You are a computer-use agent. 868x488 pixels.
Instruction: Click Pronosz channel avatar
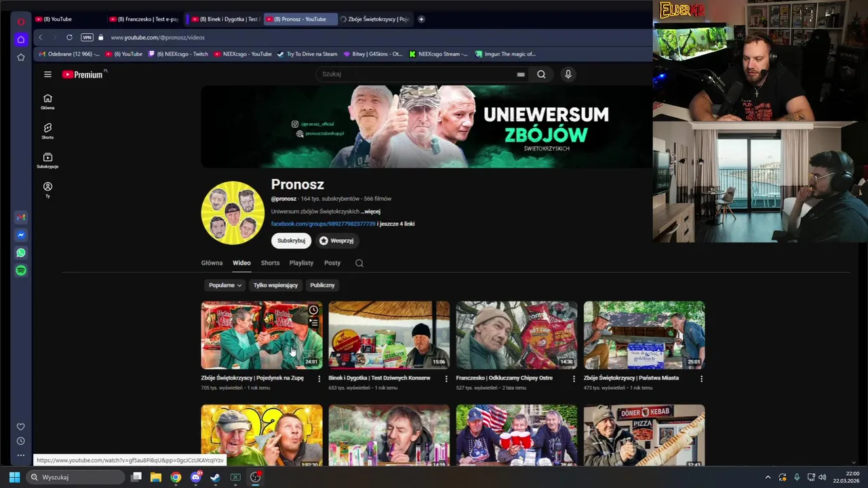233,213
